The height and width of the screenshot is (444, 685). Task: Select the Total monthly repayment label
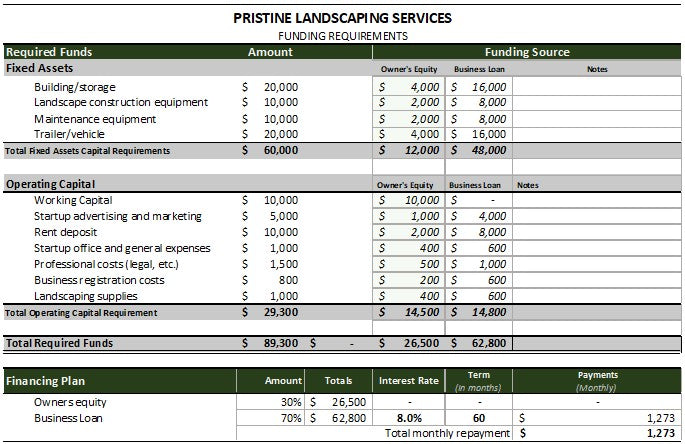[448, 433]
